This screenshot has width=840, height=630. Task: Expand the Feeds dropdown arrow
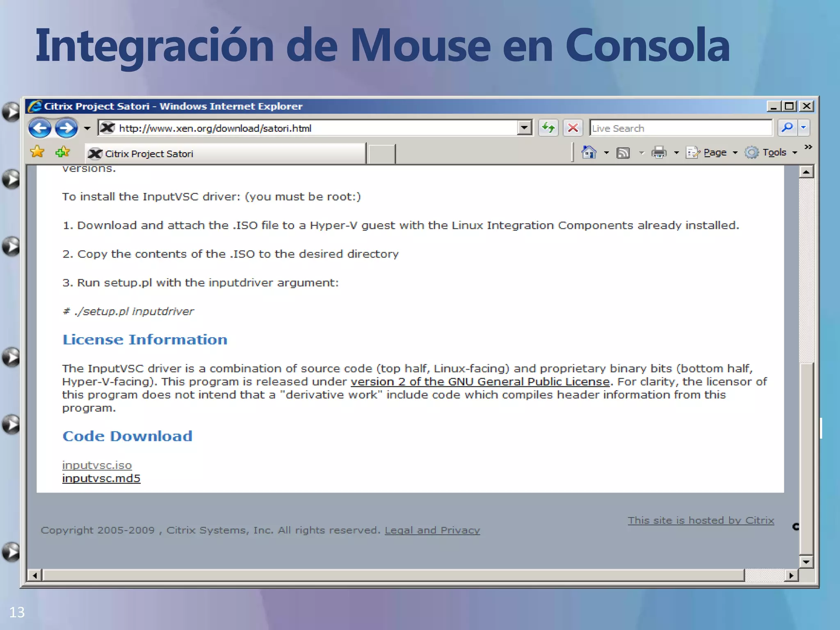coord(641,153)
